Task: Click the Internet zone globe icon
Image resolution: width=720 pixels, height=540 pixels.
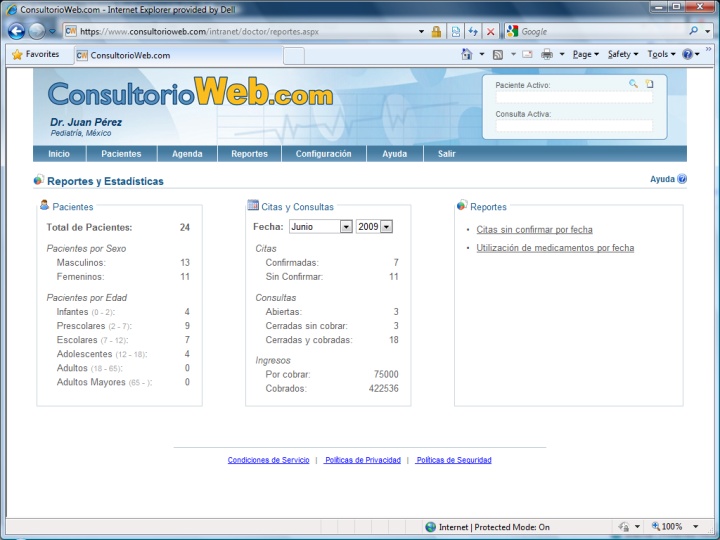Action: (x=430, y=527)
